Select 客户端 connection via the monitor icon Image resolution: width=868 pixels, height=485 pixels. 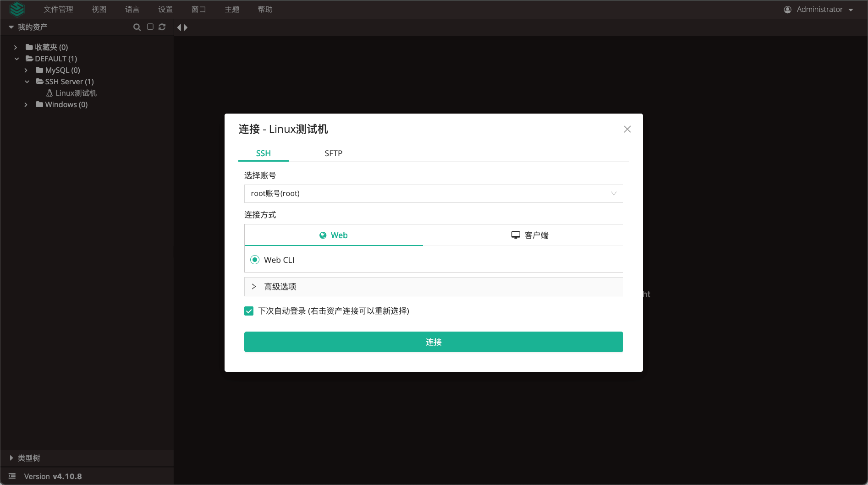point(516,235)
